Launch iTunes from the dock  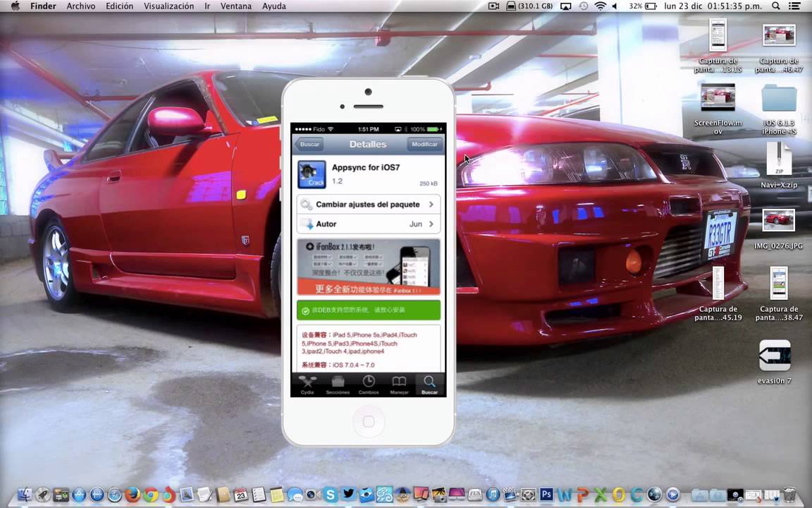click(x=493, y=495)
